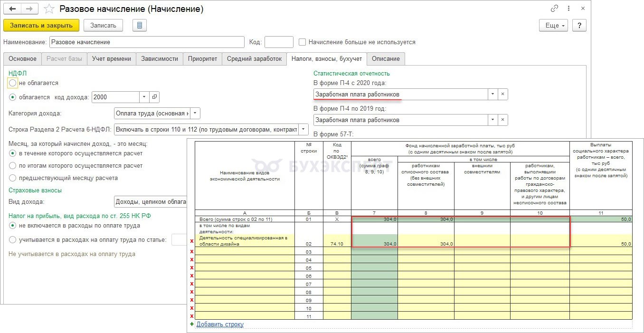Switch to the 'Средний заработок' tab
The width and height of the screenshot is (644, 333).
253,59
